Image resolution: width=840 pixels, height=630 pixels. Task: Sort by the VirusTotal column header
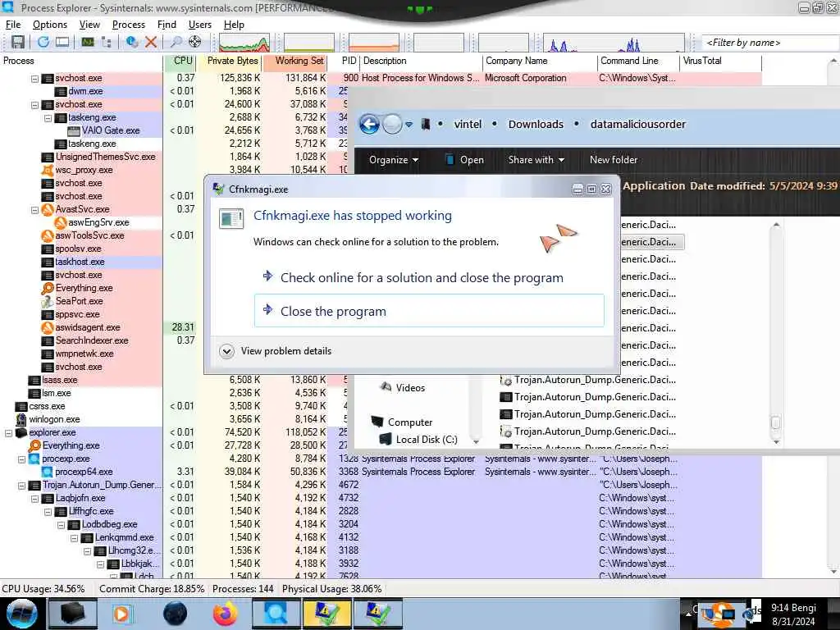click(720, 61)
